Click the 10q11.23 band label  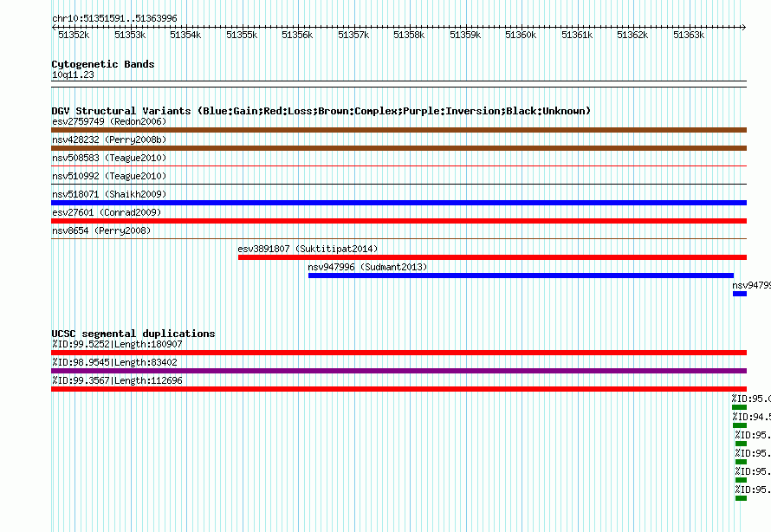point(73,75)
